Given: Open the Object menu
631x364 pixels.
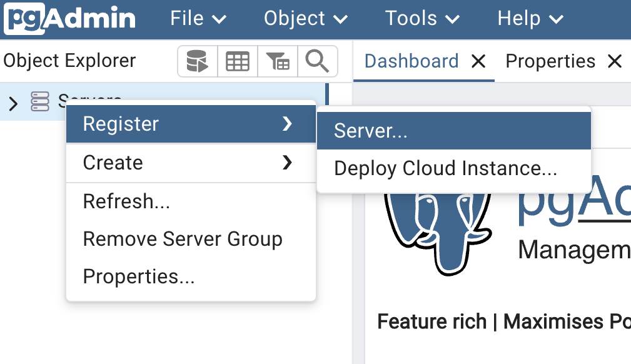Looking at the screenshot, I should (x=305, y=19).
